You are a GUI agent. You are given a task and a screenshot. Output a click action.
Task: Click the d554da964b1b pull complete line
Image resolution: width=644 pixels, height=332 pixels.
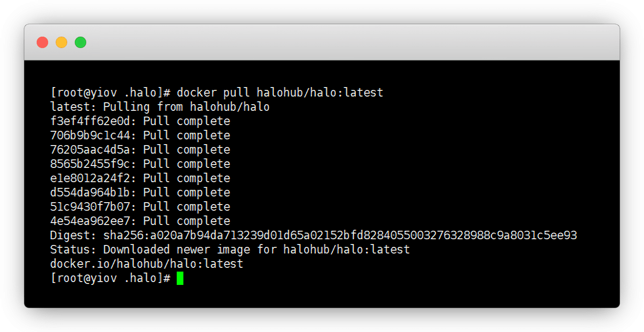tap(140, 192)
